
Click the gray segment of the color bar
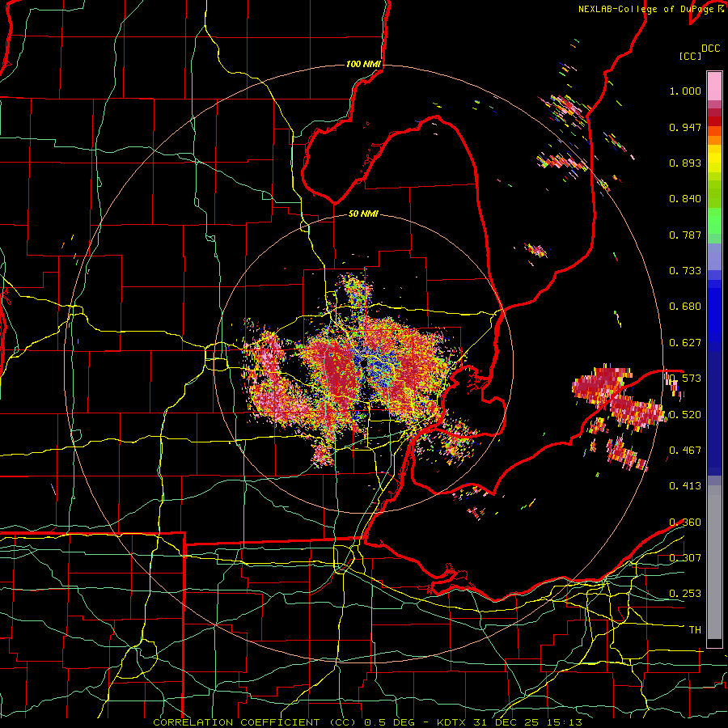click(714, 562)
